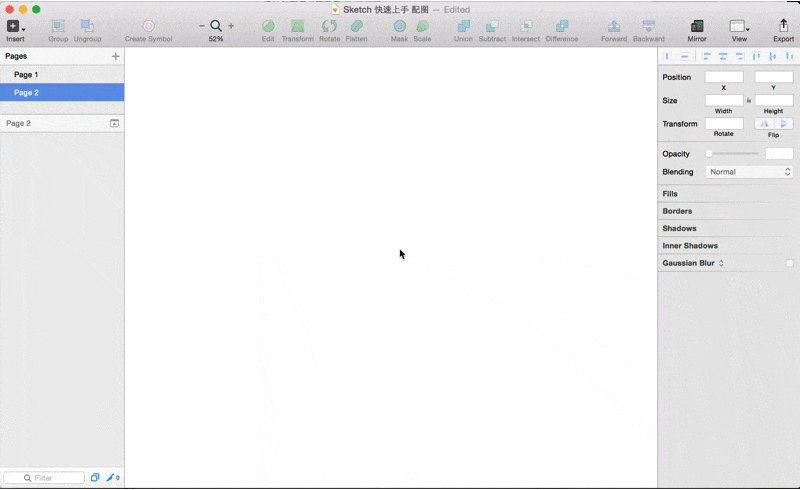Distribute horizontally alignment icon
Screen dimensions: 800x490
point(667,56)
